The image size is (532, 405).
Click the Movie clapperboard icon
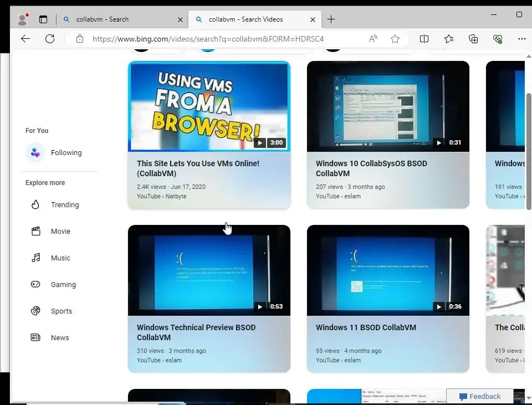tap(35, 231)
